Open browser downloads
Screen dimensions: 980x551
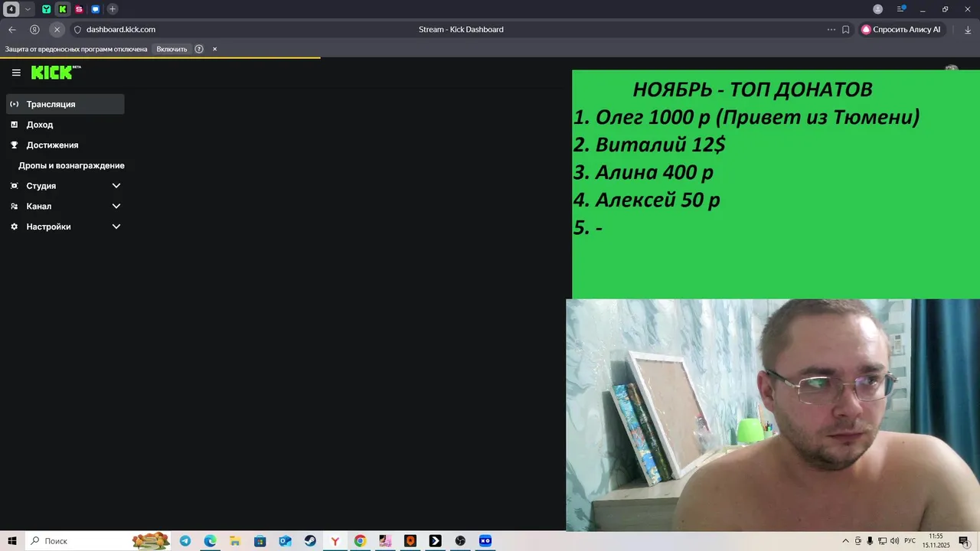968,30
